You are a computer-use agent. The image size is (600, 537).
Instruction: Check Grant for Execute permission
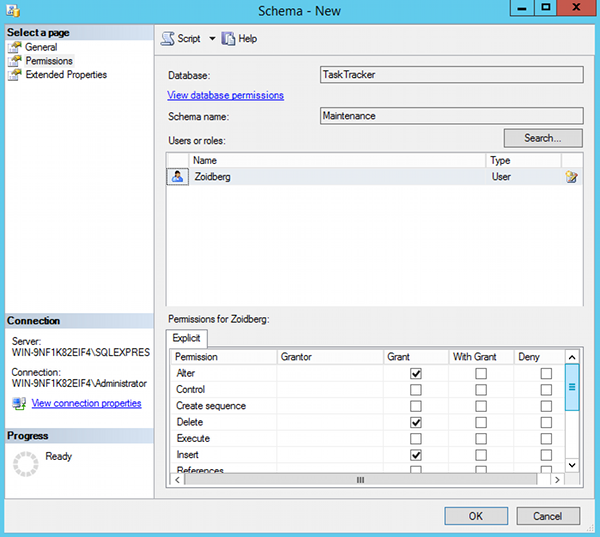pyautogui.click(x=416, y=438)
